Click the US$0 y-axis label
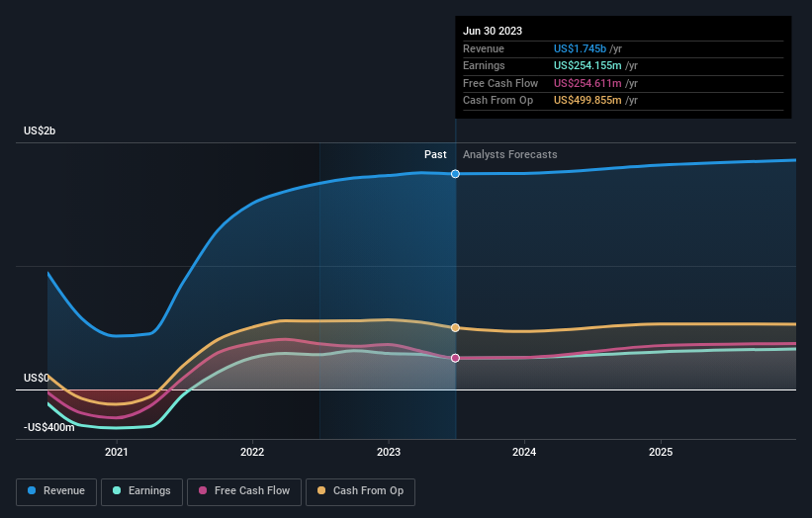Screen dimensions: 812x518 (37, 378)
